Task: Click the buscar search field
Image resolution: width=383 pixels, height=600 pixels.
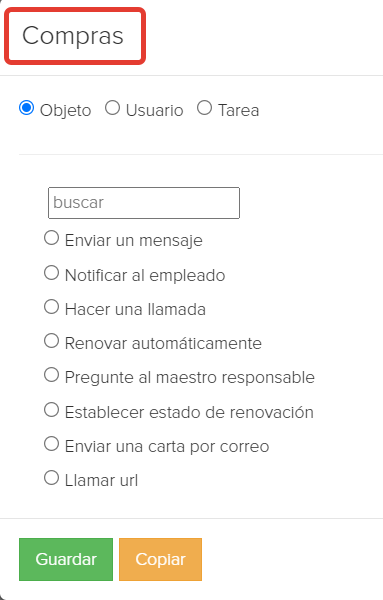Action: click(x=144, y=203)
